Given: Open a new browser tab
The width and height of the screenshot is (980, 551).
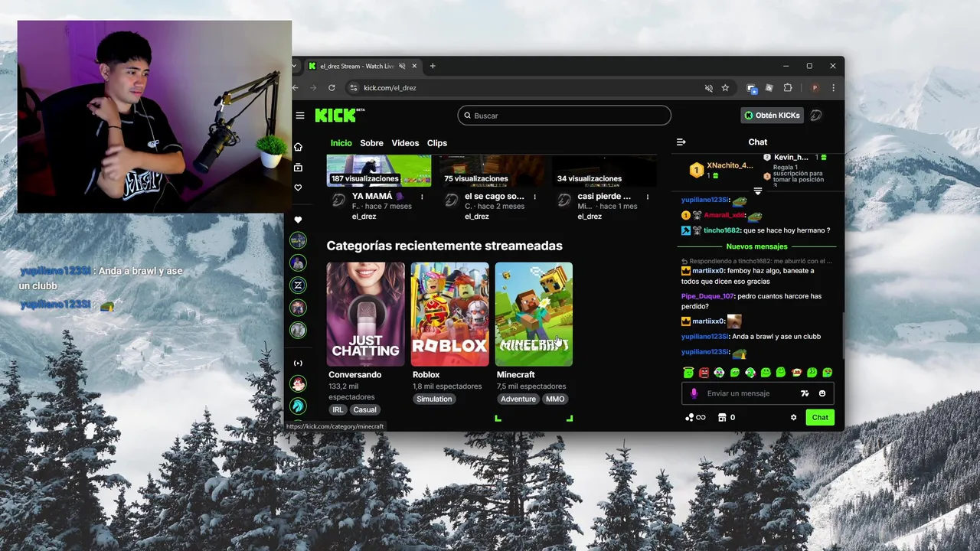Looking at the screenshot, I should (x=433, y=66).
